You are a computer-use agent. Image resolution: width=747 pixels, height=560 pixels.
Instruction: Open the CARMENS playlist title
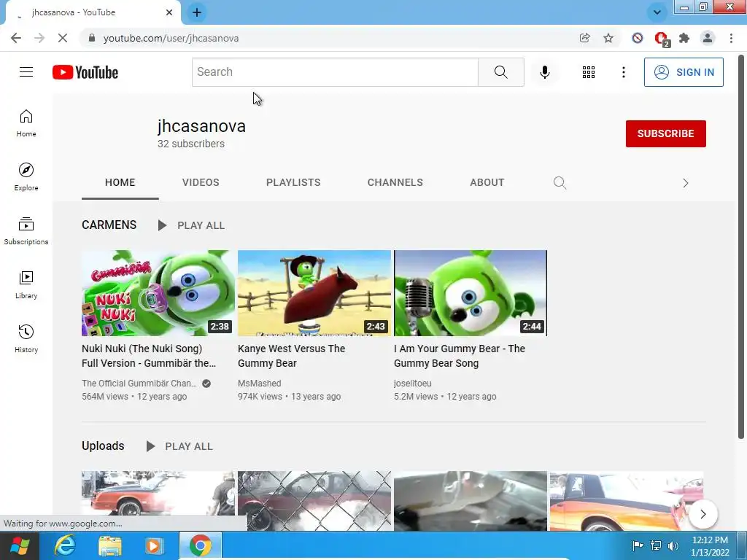coord(109,225)
